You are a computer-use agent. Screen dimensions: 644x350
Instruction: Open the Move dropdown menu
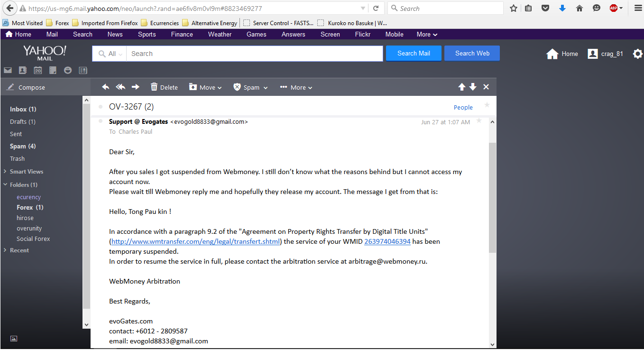coord(205,87)
